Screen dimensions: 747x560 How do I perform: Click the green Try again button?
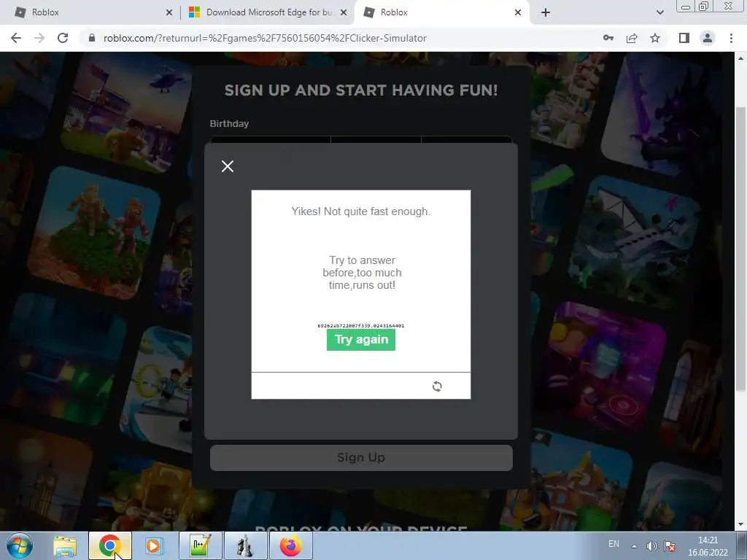(361, 340)
